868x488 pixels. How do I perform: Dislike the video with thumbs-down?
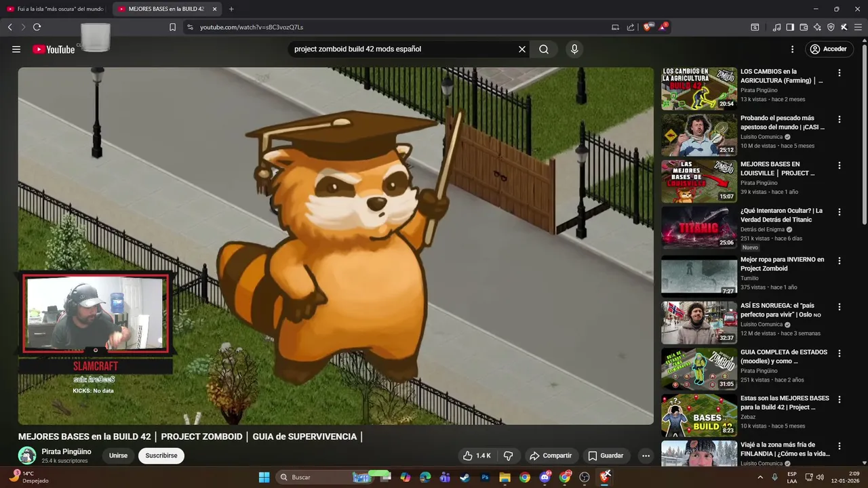click(508, 456)
